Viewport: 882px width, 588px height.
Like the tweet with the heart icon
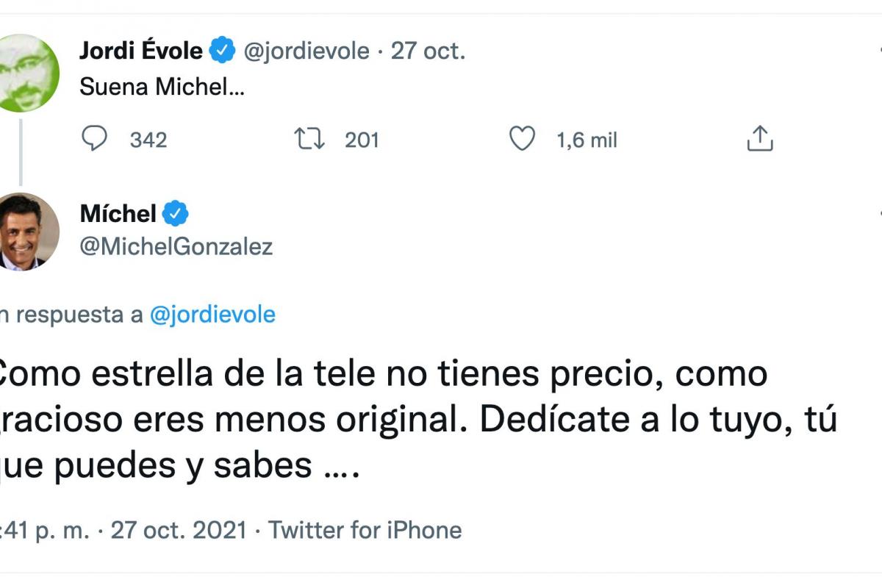click(x=522, y=139)
